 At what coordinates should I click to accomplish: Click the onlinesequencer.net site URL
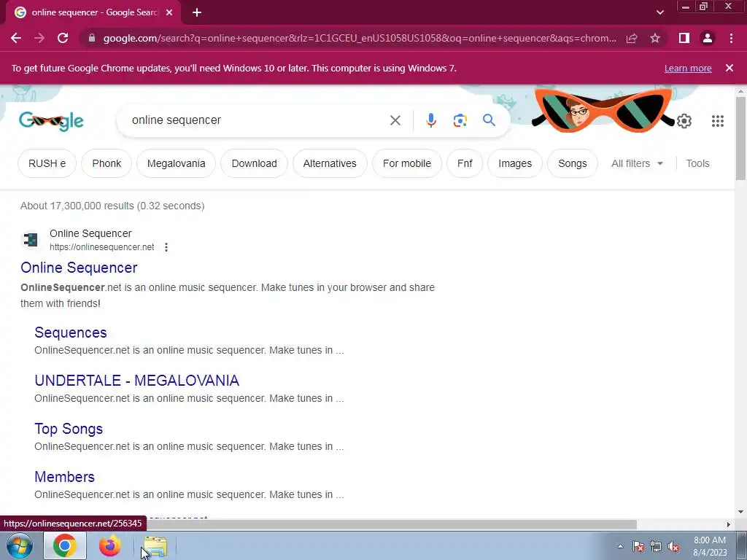point(101,247)
